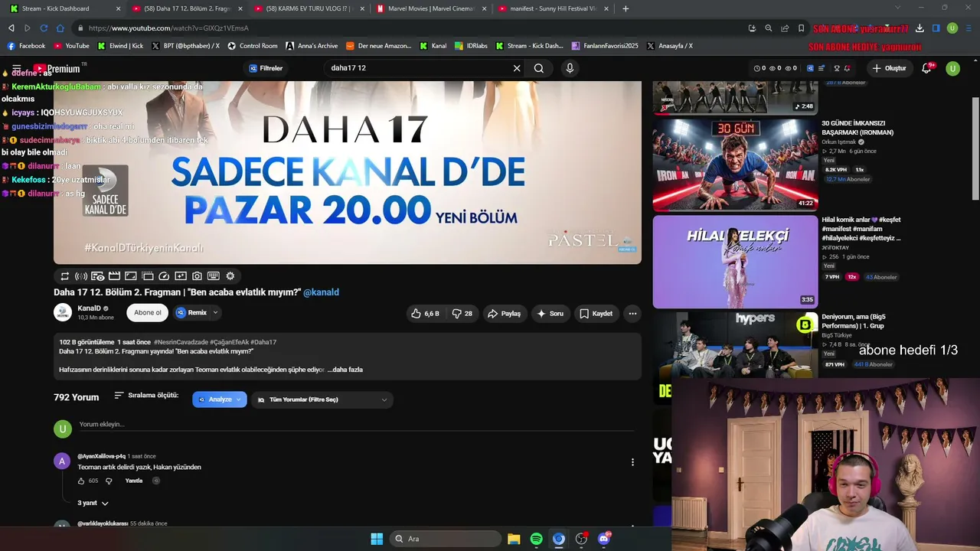Screen dimensions: 980x551
Task: Expand the 3 yanıt replies
Action: point(93,503)
